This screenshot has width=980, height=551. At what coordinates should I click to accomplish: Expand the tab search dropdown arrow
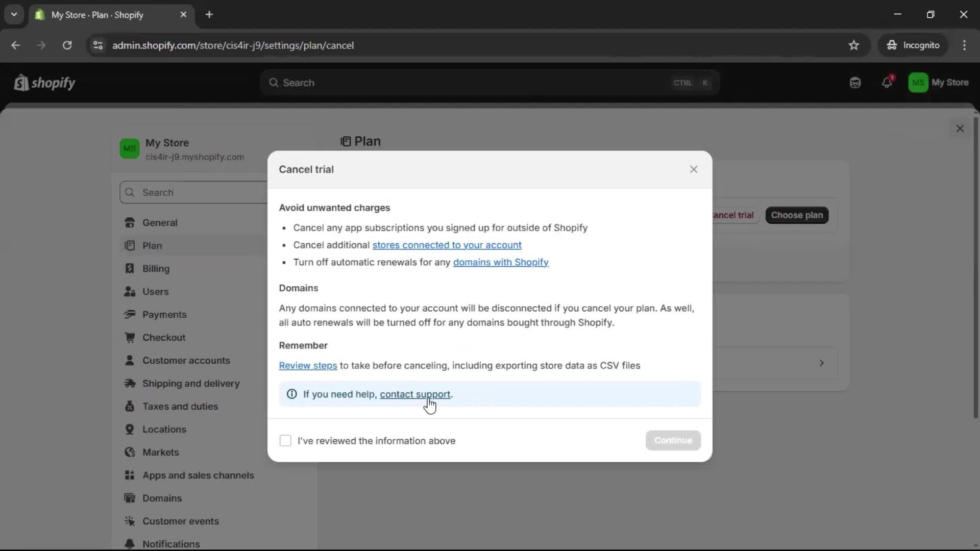coord(14,14)
